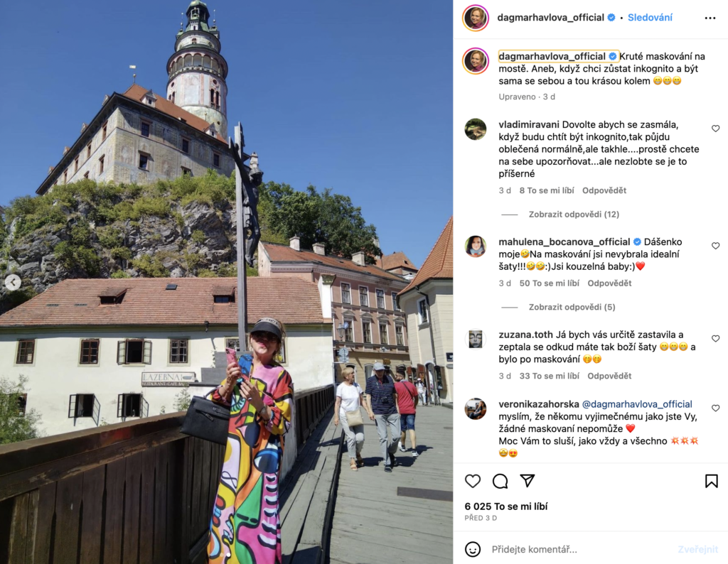This screenshot has height=564, width=728.
Task: Open the 6 025 To se mi líbí likes list
Action: click(506, 506)
